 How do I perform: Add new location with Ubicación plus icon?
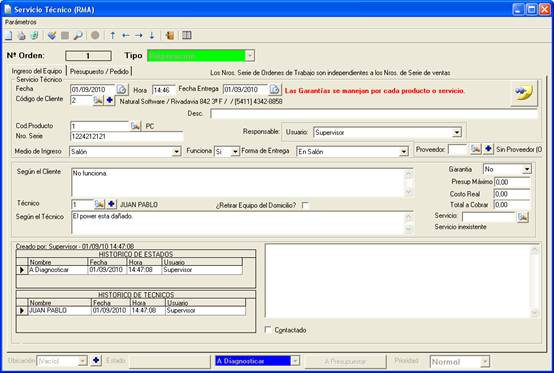tap(96, 361)
